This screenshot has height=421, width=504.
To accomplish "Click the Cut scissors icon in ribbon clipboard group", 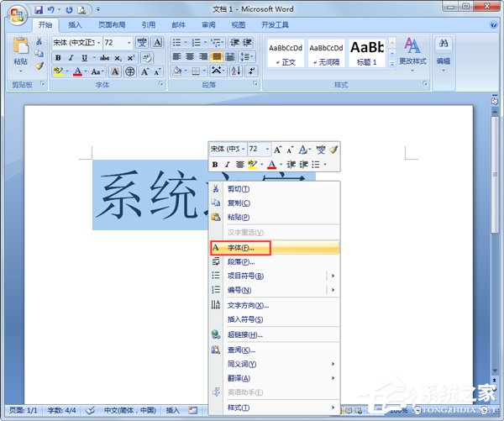I will pyautogui.click(x=39, y=41).
